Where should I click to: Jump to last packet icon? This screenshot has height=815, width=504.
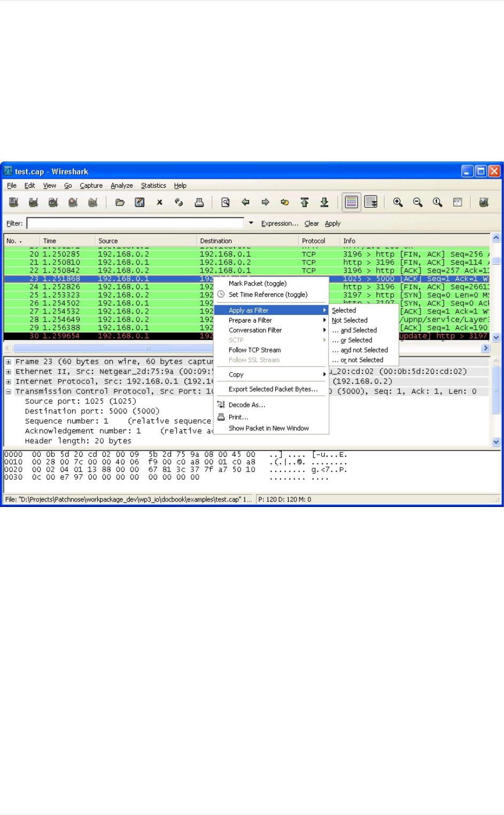324,202
